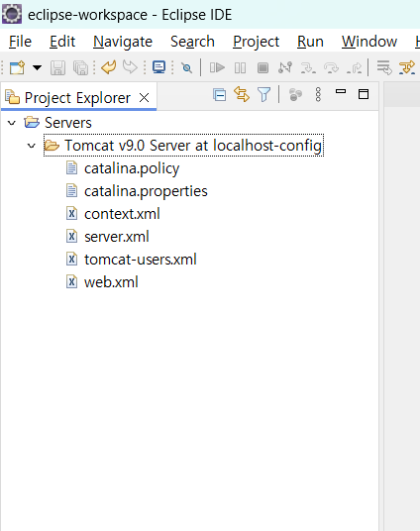Open the Project menu
Screen dimensions: 420x531
256,42
